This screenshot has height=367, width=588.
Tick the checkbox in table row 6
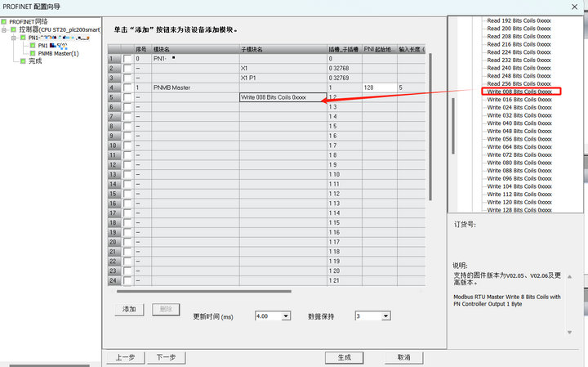(127, 107)
